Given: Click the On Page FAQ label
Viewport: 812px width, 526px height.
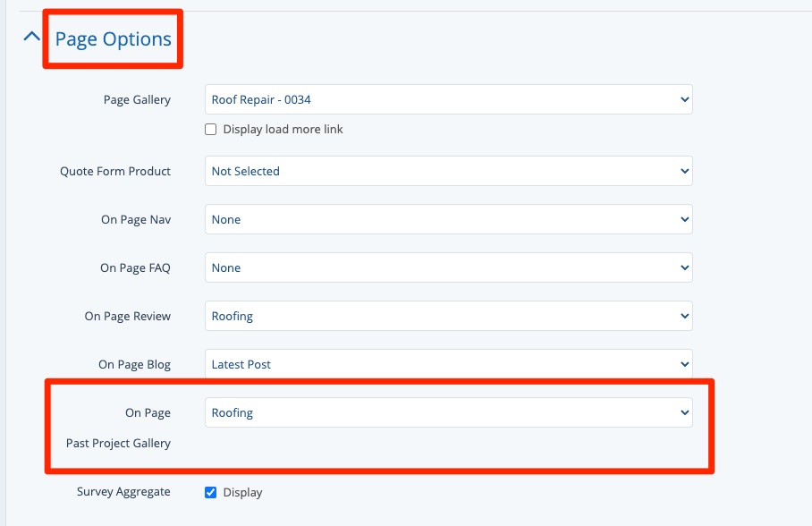Looking at the screenshot, I should point(135,267).
